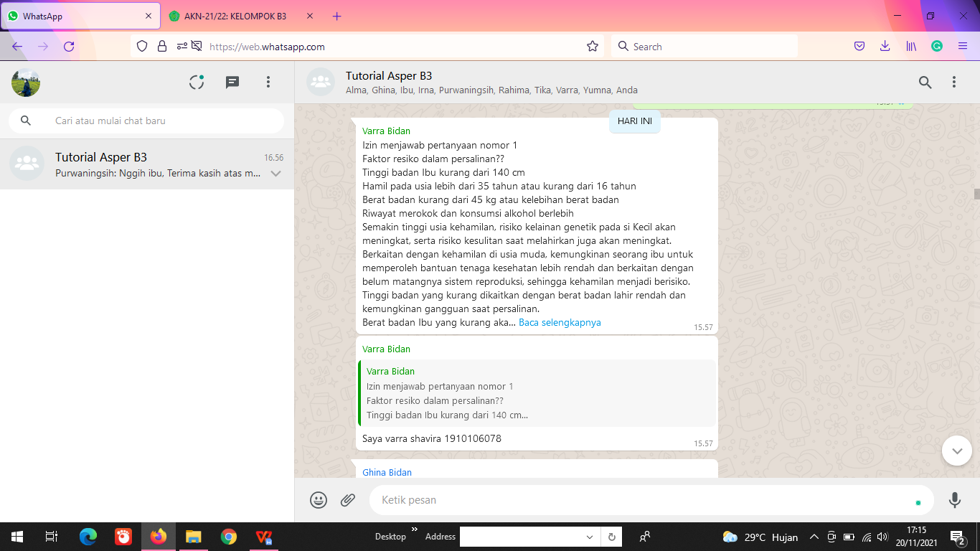Open File Explorer from the taskbar

click(x=194, y=537)
